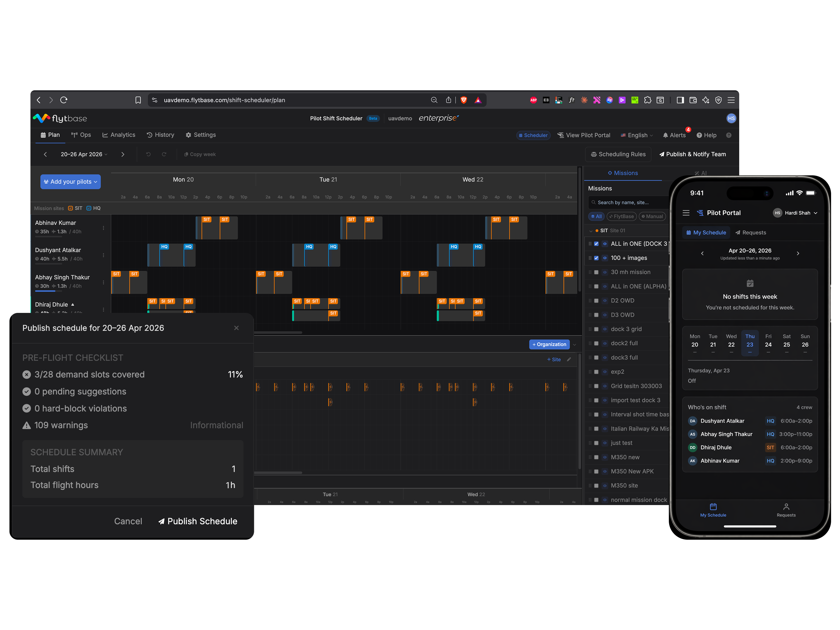Open the Requests tab in phone portal
840x630 pixels.
(750, 232)
